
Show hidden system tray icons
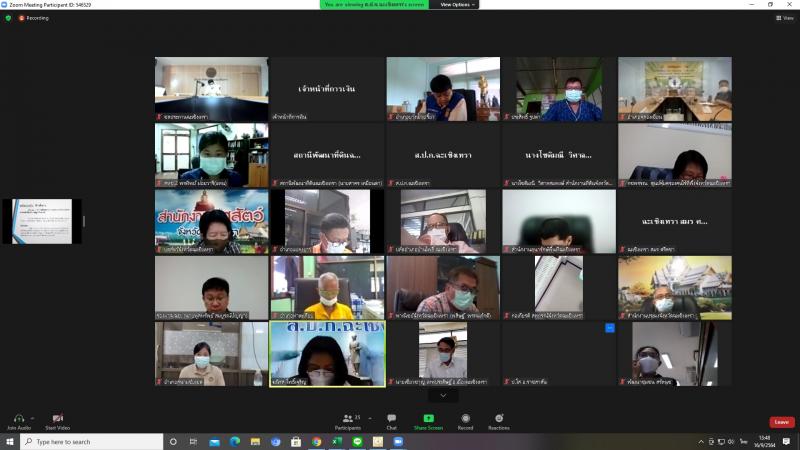click(x=701, y=441)
